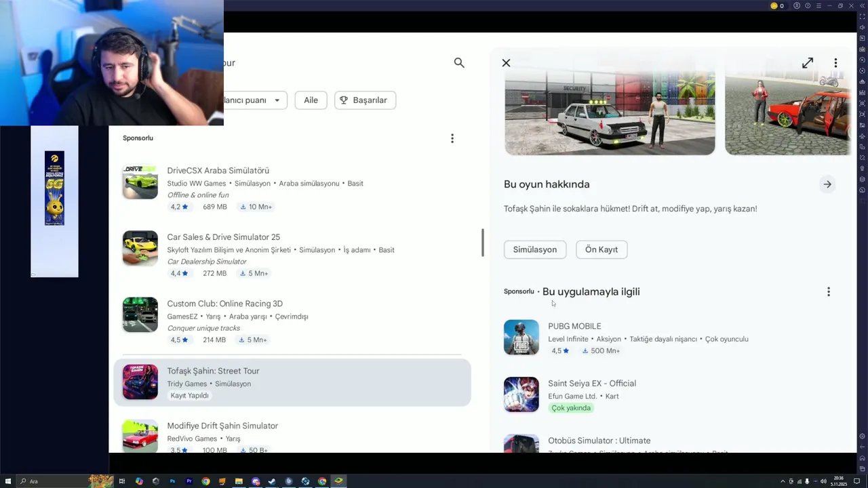Open the rating filter dropdown

254,100
